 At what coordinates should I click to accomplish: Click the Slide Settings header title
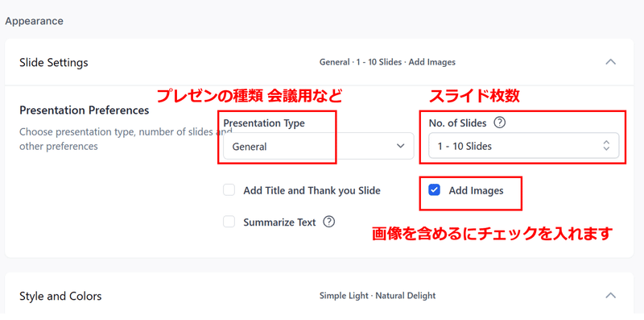[54, 63]
